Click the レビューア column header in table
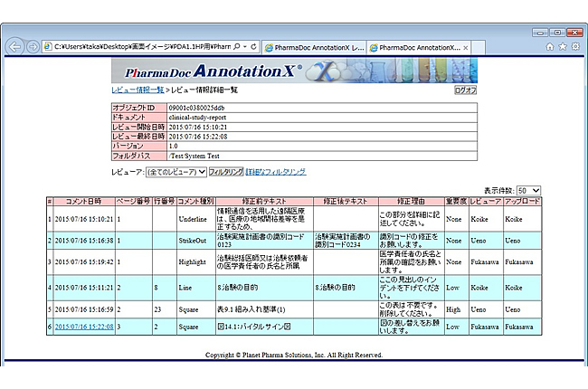The height and width of the screenshot is (389, 588). (x=485, y=201)
